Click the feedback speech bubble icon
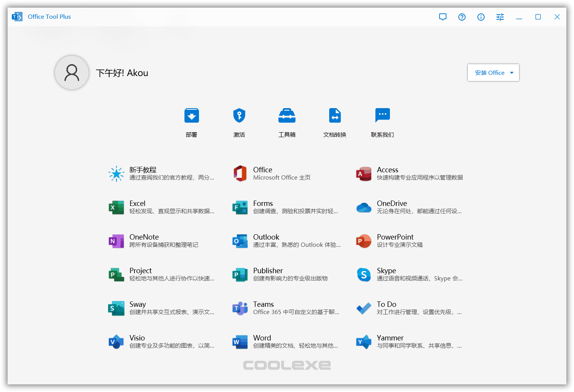Image resolution: width=574 pixels, height=392 pixels. click(443, 17)
